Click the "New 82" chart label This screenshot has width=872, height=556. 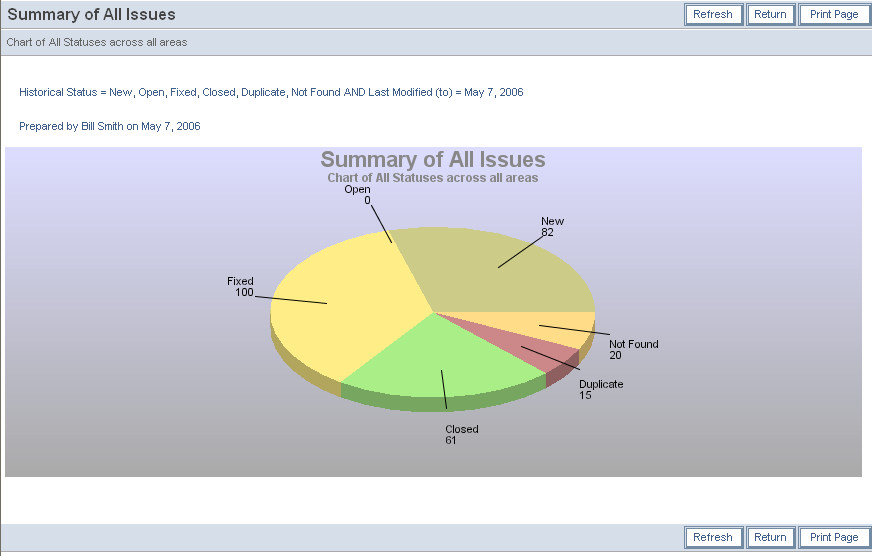tap(552, 226)
